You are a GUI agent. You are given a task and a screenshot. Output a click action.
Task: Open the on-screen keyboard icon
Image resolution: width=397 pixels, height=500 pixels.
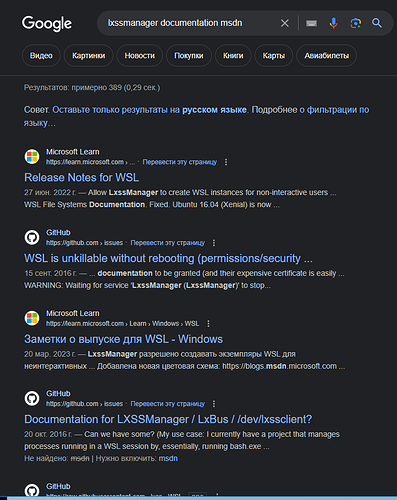[311, 23]
